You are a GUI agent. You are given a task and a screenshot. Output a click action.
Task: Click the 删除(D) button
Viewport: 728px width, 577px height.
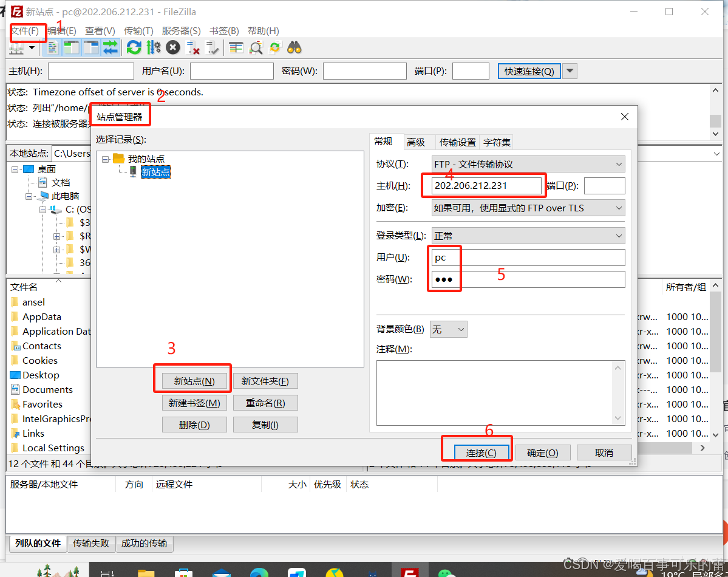pyautogui.click(x=194, y=425)
